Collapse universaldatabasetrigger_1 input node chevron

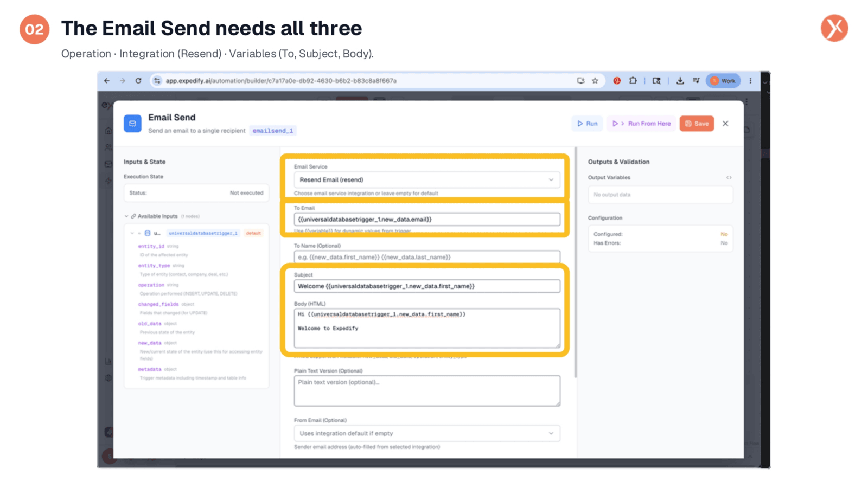132,233
